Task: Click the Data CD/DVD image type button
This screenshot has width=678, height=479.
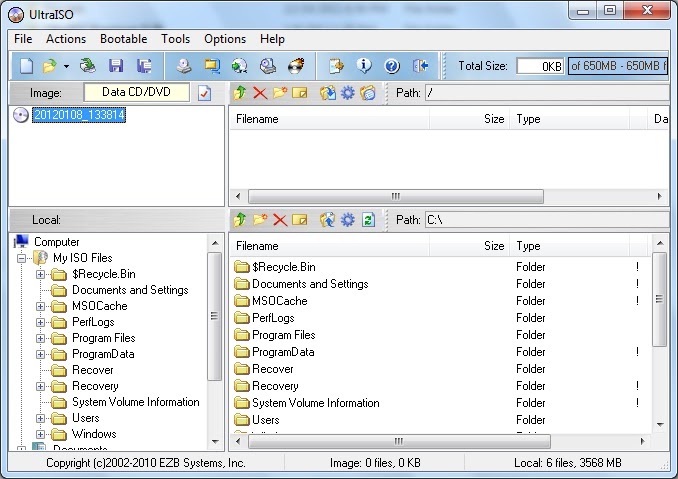Action: 136,92
